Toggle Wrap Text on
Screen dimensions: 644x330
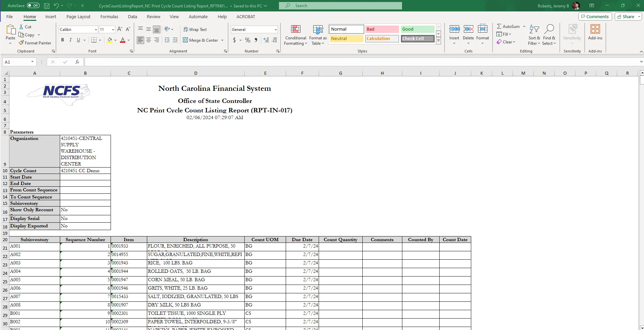click(x=195, y=30)
